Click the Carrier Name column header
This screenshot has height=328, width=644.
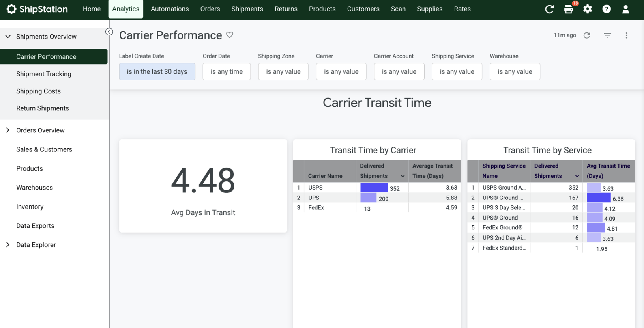click(x=330, y=171)
